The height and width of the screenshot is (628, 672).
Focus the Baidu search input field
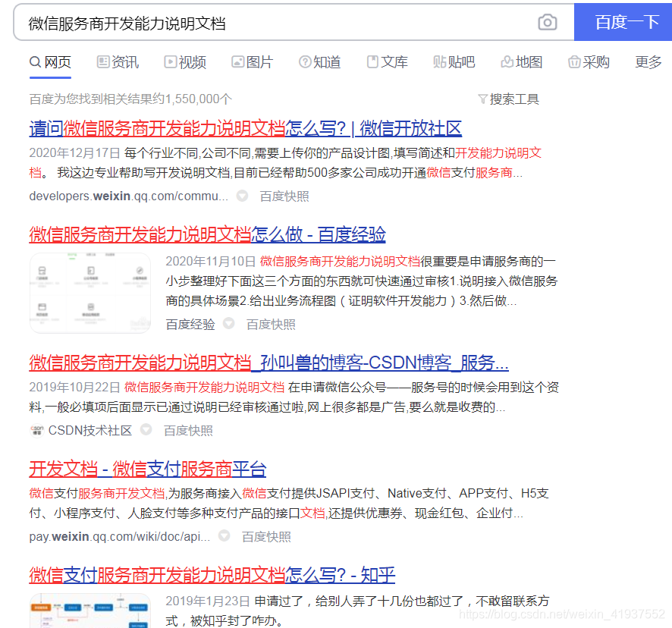pos(275,23)
